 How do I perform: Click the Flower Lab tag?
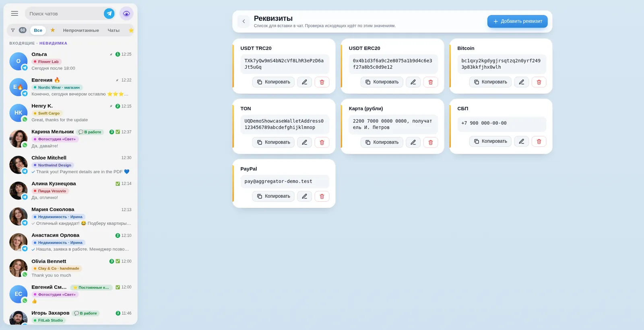47,61
